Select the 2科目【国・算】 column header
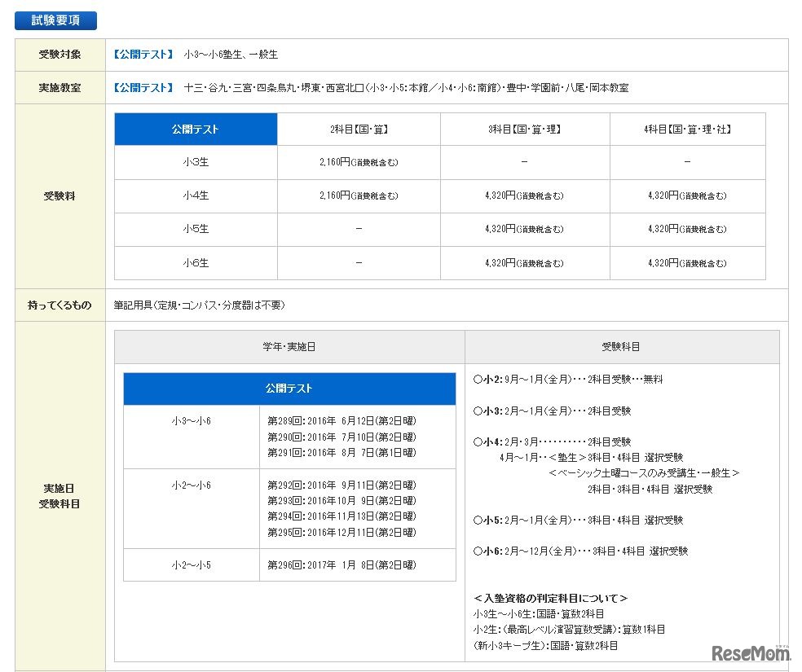Viewport: 802px width, 672px height. [x=359, y=129]
